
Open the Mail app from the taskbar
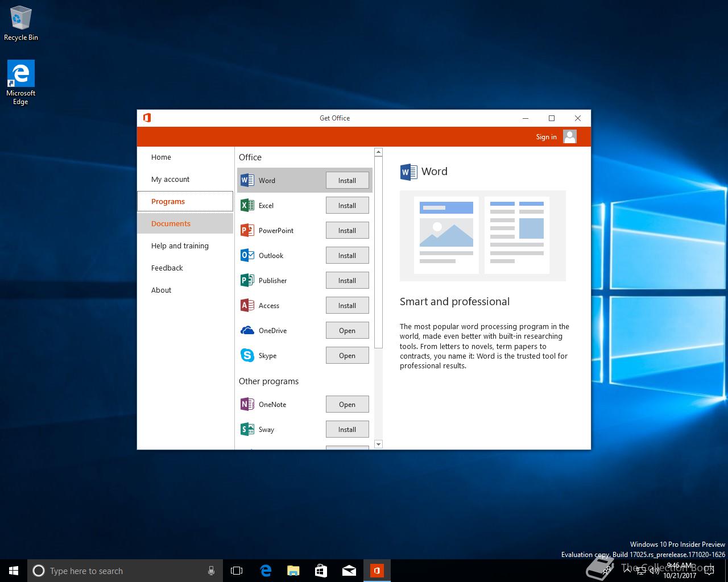coord(349,571)
